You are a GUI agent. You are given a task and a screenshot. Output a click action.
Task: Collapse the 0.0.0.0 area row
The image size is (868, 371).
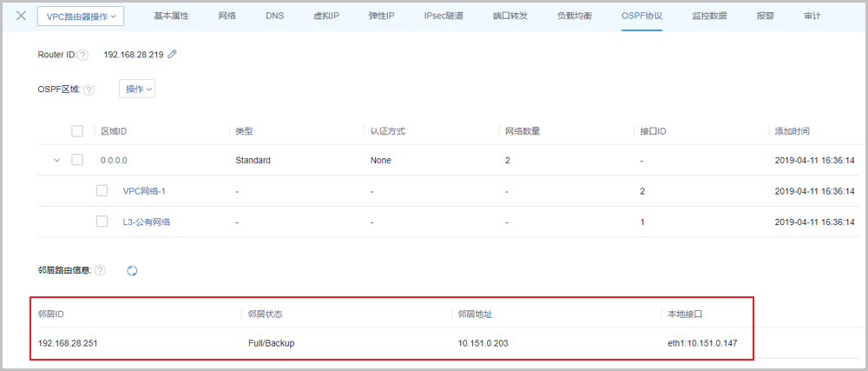[57, 161]
